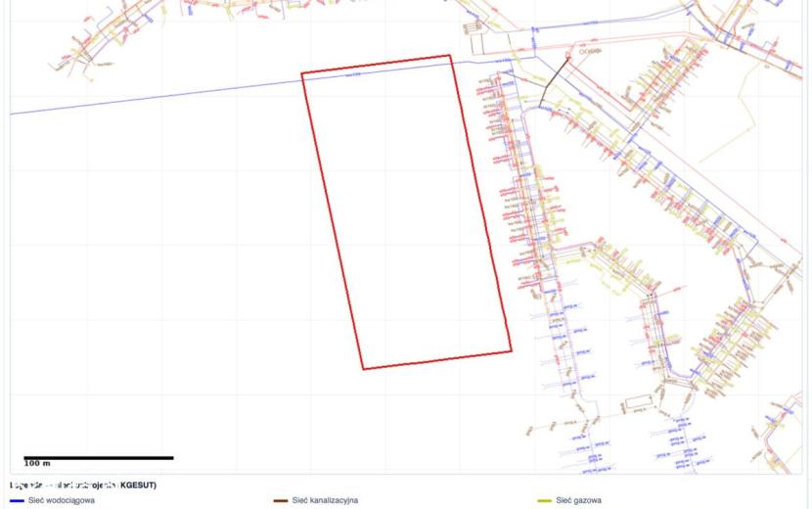Click the dark brown sewer segment northeast of the parcel

click(555, 82)
